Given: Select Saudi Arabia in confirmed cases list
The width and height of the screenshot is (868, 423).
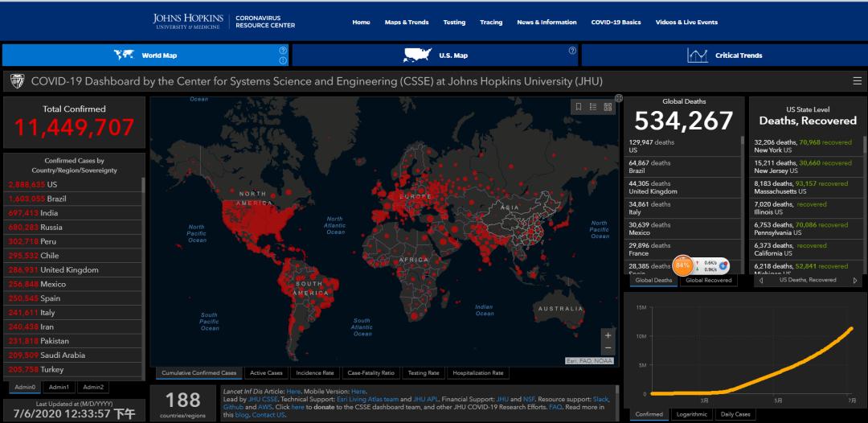Looking at the screenshot, I should 72,355.
